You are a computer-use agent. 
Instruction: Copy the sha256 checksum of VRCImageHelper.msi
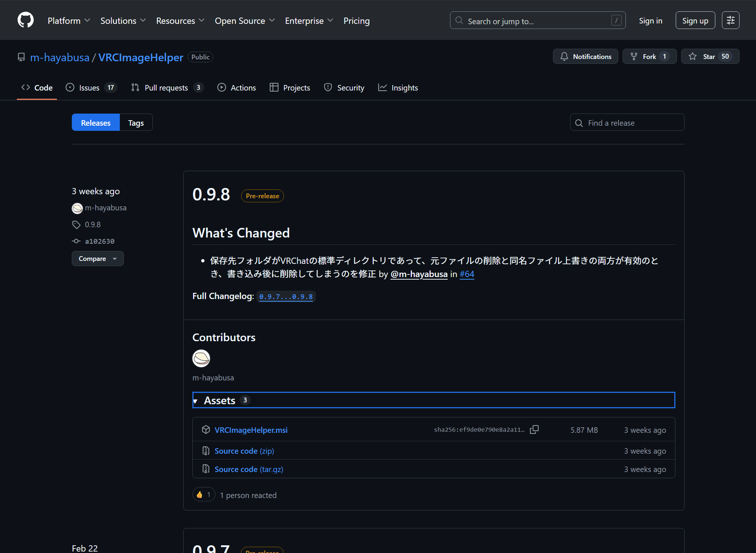tap(534, 429)
